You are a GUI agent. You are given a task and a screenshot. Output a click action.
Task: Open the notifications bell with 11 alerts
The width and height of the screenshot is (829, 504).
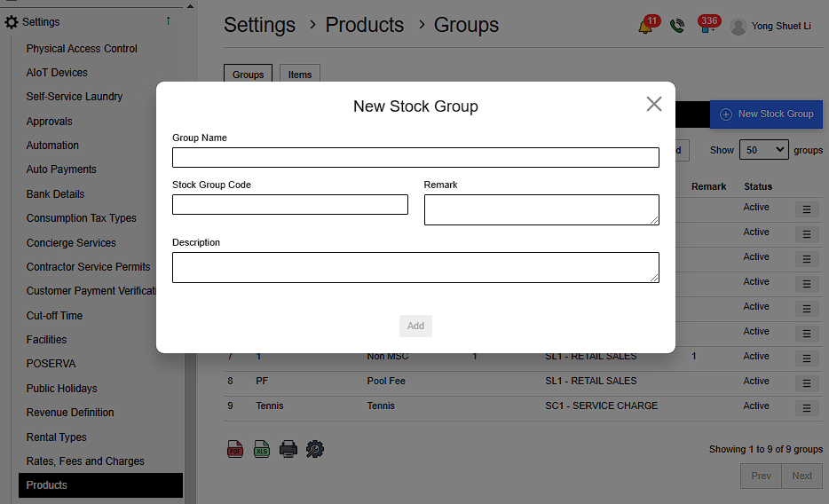(645, 27)
